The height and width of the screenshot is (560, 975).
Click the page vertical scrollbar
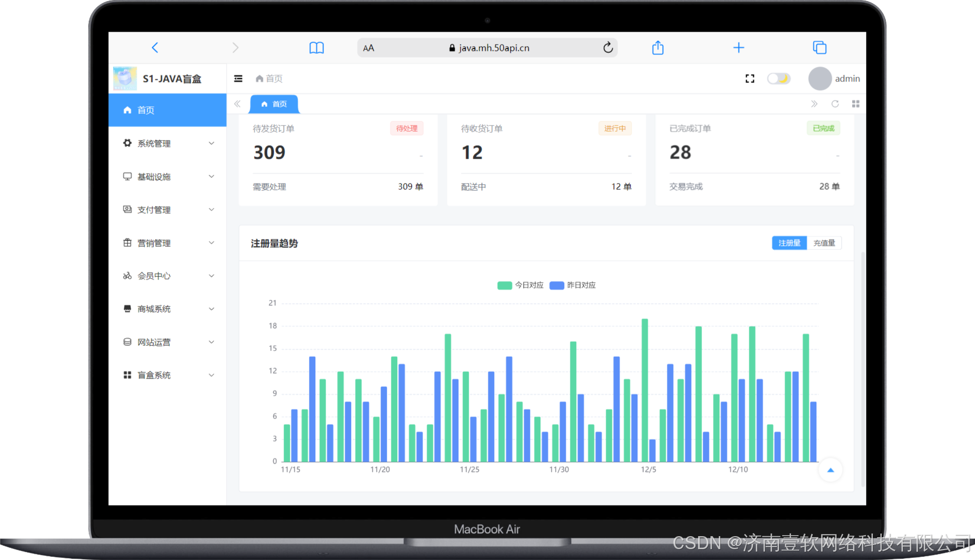pyautogui.click(x=863, y=369)
